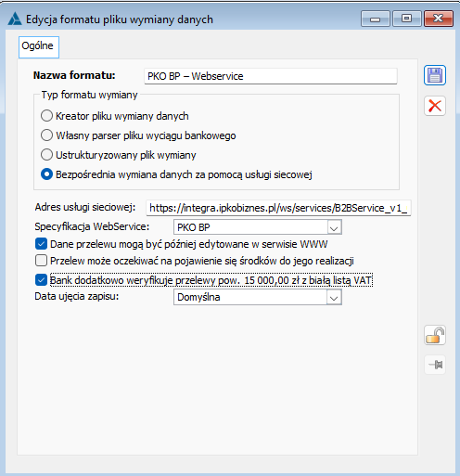Click the pushpin icon
This screenshot has width=460, height=476.
tap(435, 365)
